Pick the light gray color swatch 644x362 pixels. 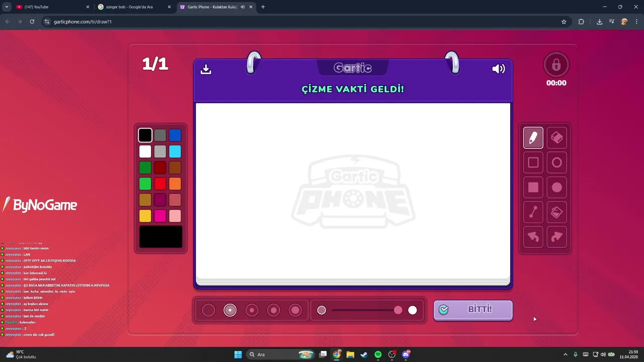[160, 151]
